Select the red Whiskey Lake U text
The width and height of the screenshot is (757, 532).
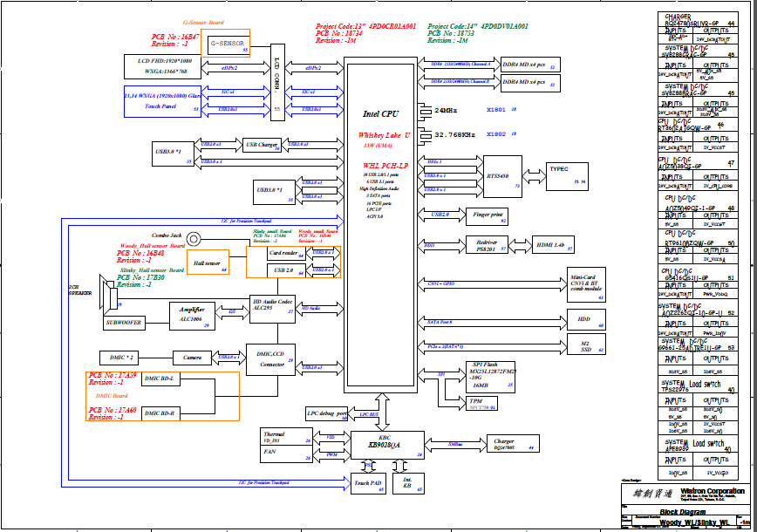(384, 135)
